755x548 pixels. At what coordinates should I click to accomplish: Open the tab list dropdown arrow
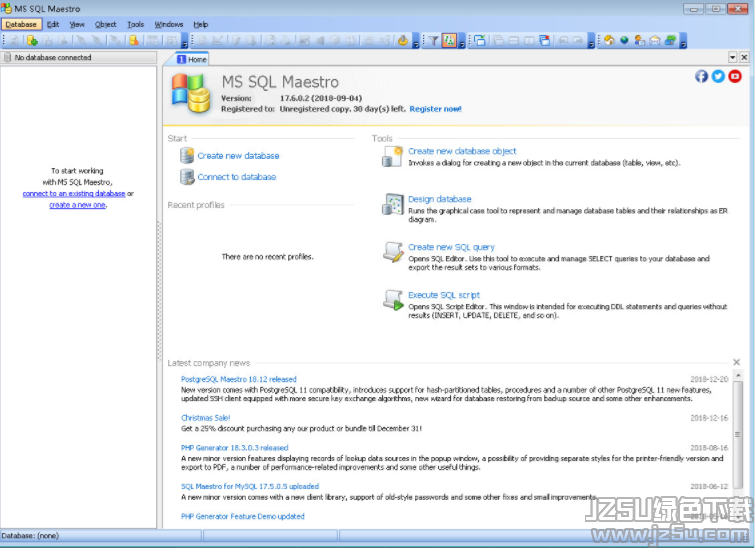[x=732, y=57]
